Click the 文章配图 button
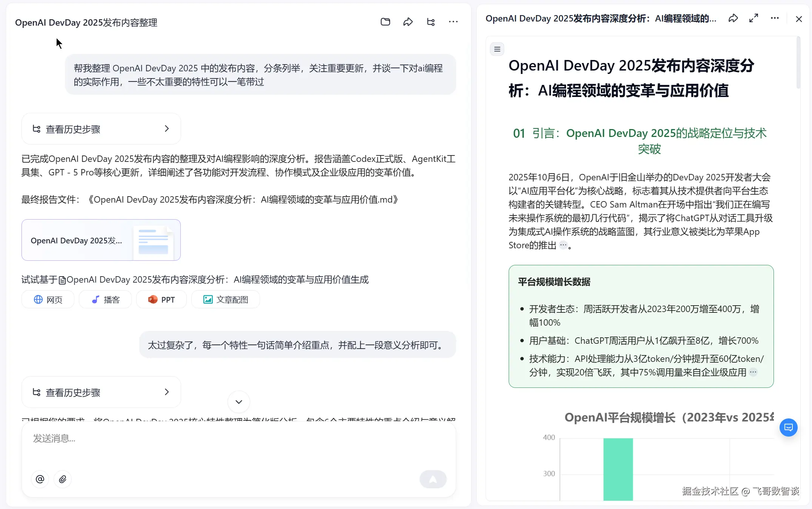The height and width of the screenshot is (509, 812). (226, 300)
